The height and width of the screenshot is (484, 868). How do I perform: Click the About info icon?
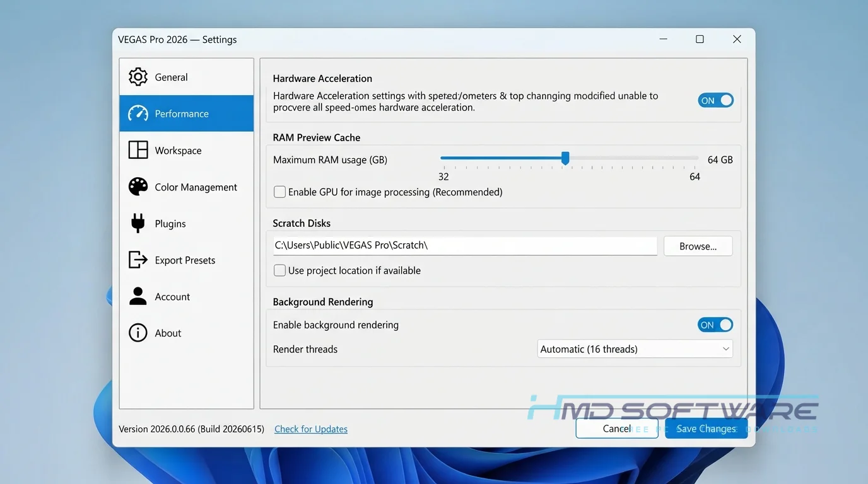point(138,333)
